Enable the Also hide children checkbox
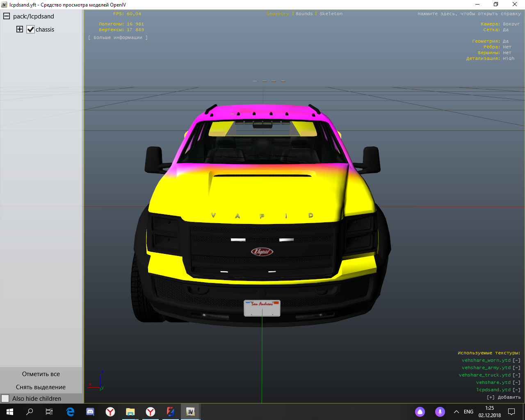The image size is (525, 420). tap(5, 399)
